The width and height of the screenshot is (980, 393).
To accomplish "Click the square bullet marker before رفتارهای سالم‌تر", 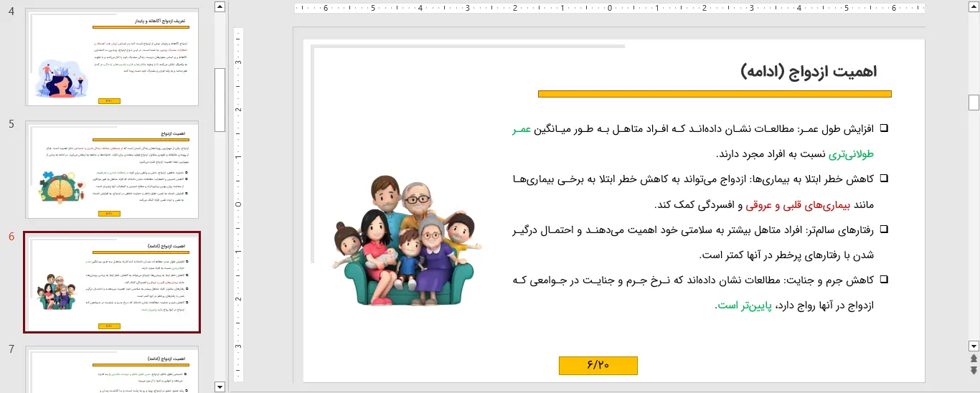I will 884,229.
